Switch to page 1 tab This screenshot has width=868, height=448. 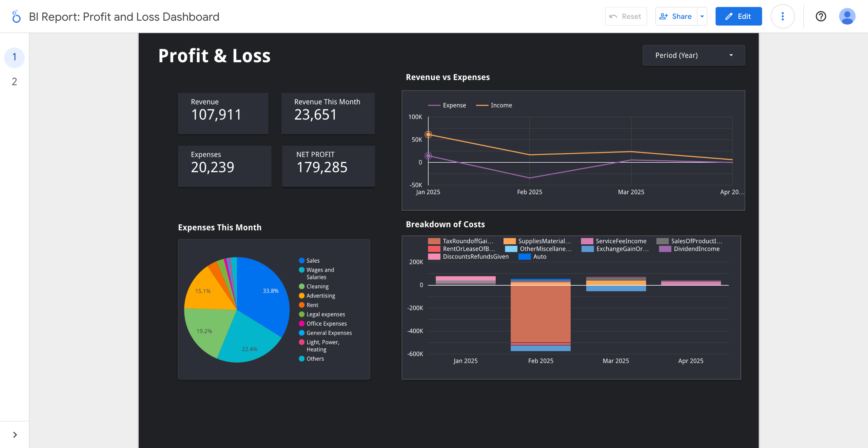[14, 57]
